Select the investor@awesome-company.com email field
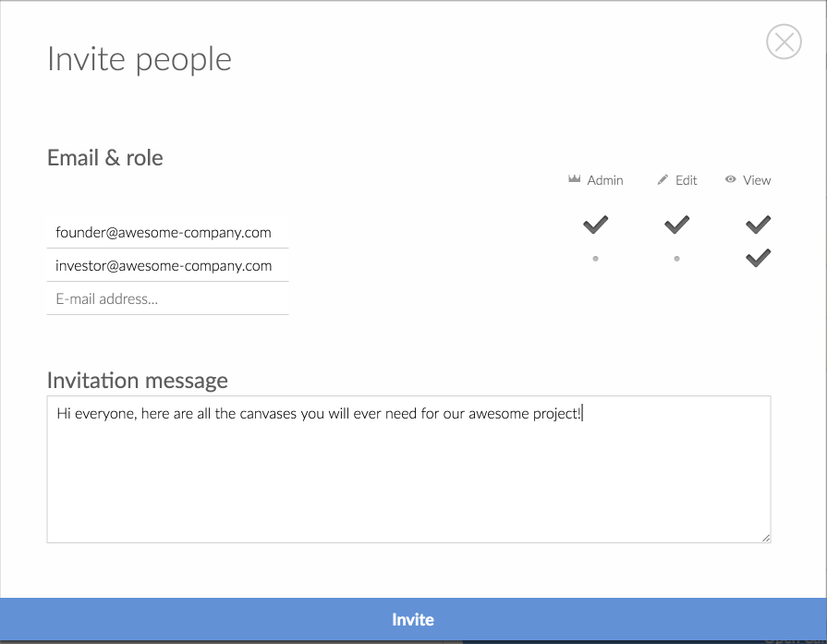The width and height of the screenshot is (827, 644). [167, 266]
